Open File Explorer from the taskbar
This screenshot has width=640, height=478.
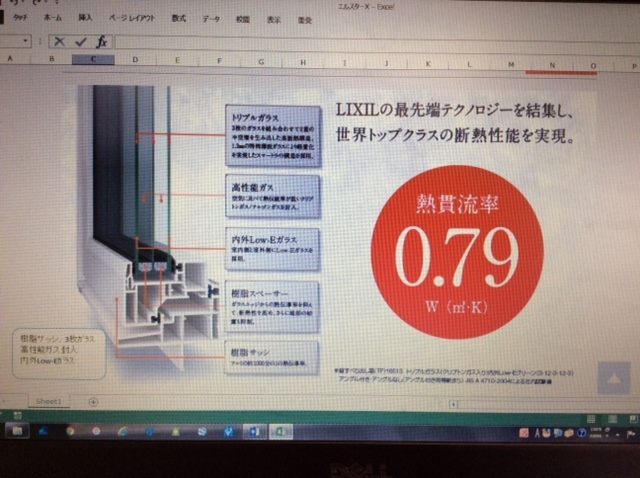pyautogui.click(x=16, y=431)
